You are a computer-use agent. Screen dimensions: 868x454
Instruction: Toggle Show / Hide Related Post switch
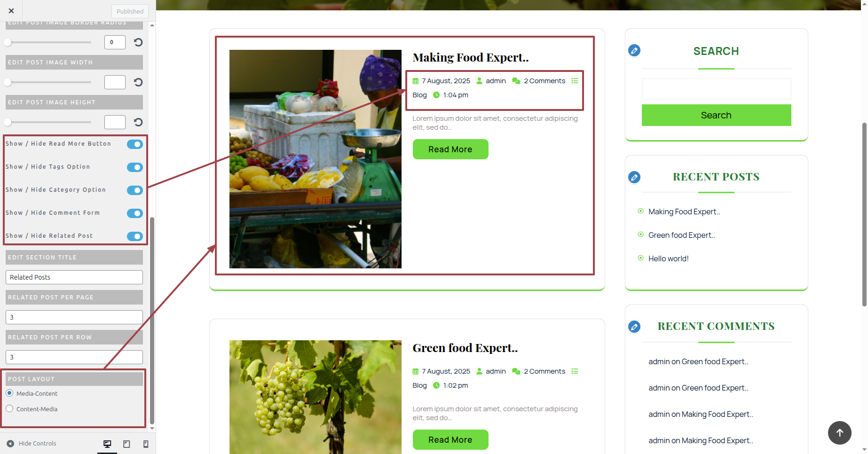(135, 236)
